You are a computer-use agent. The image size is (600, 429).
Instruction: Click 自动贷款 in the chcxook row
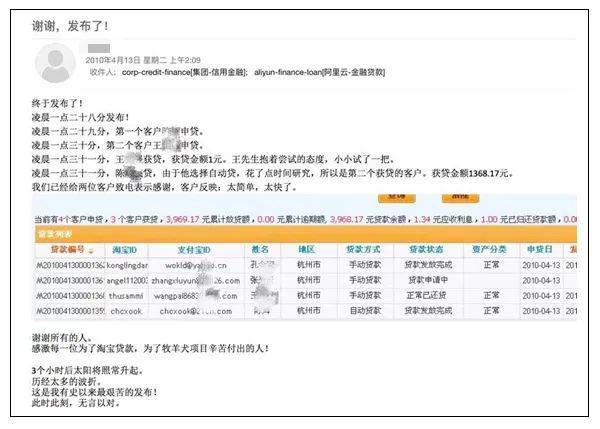(365, 311)
